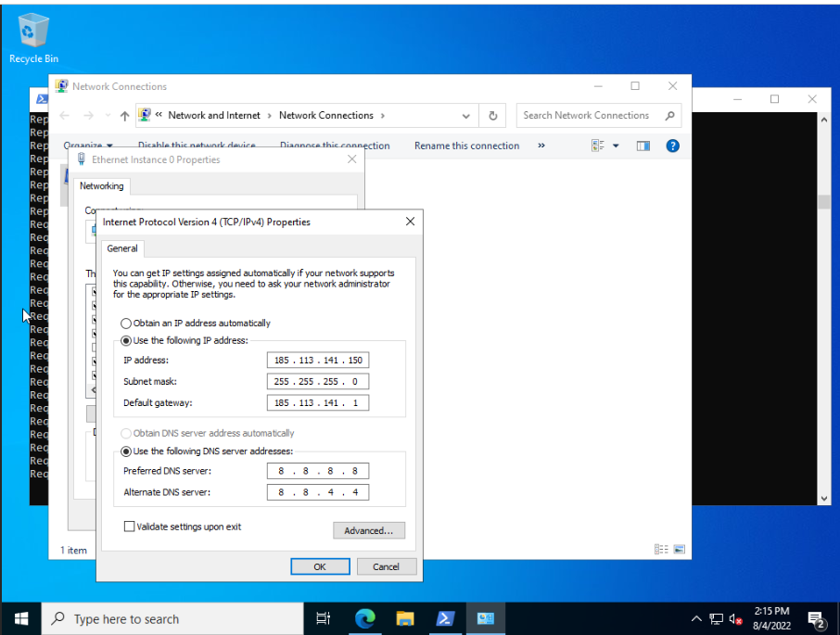Click the change your view icon
Viewport: 840px width, 635px height.
point(598,146)
